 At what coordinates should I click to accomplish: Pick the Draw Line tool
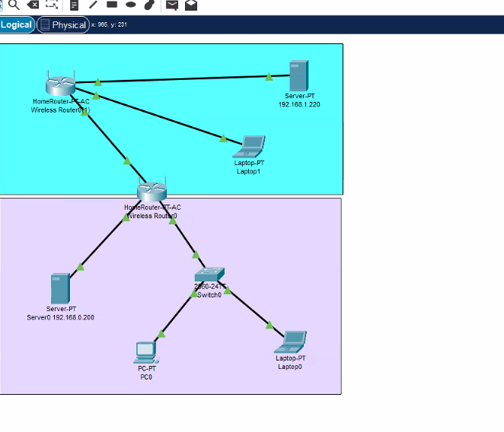pos(93,5)
